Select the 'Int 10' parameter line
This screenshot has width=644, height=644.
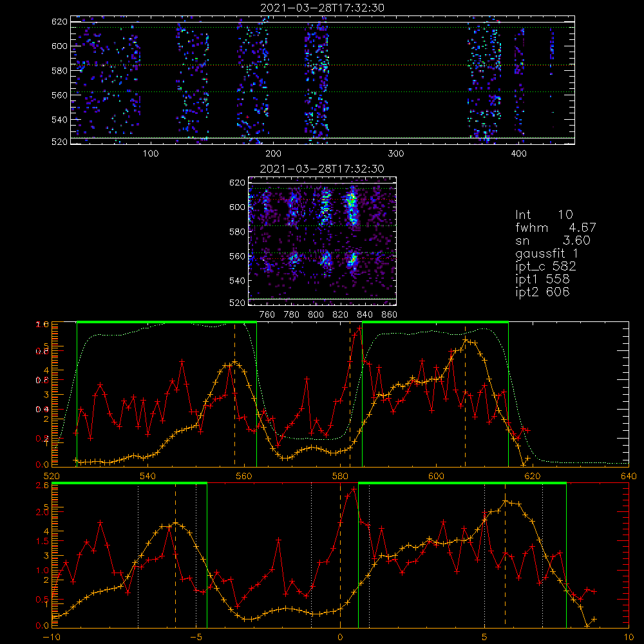(544, 215)
